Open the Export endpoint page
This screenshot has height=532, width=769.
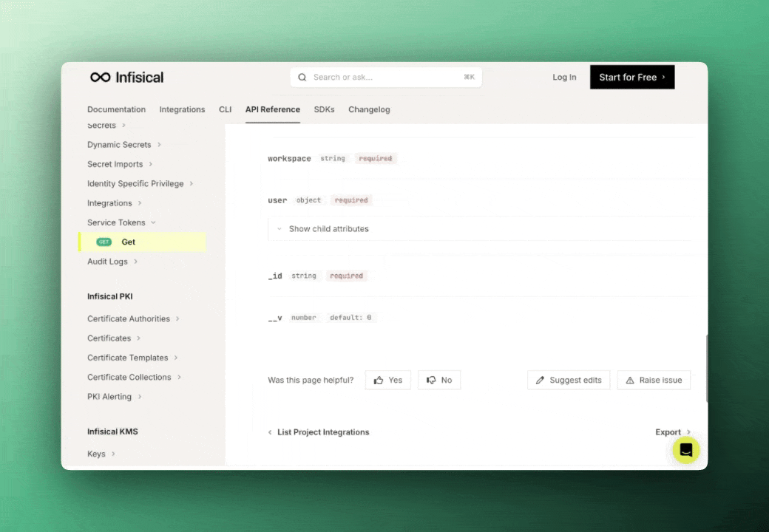pyautogui.click(x=668, y=432)
